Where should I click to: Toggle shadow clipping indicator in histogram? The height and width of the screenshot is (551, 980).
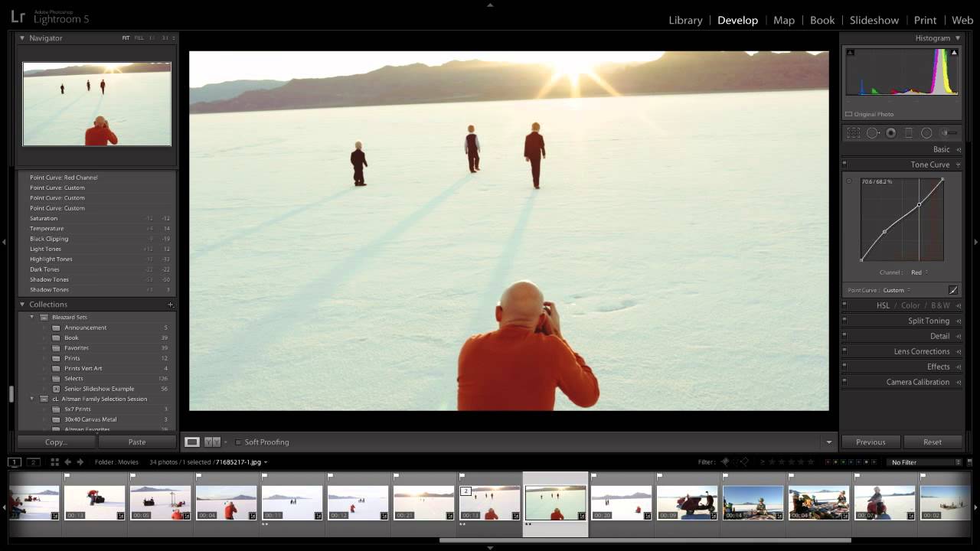pos(850,52)
